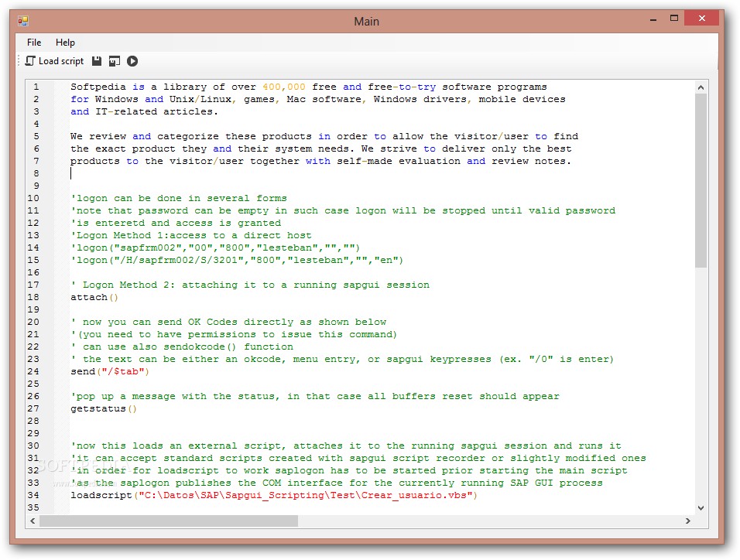Viewport: 740px width, 560px height.
Task: Click 'attach' on line 18
Action: pyautogui.click(x=89, y=297)
